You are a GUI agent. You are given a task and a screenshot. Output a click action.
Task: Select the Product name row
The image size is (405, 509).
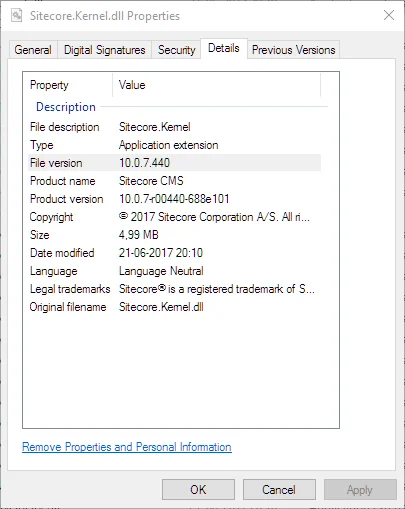[x=174, y=181]
